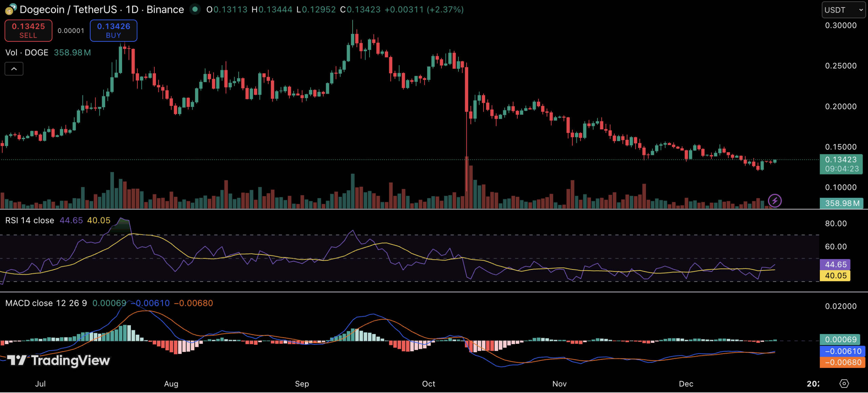Open chart settings gear icon
The height and width of the screenshot is (393, 868).
tap(844, 383)
